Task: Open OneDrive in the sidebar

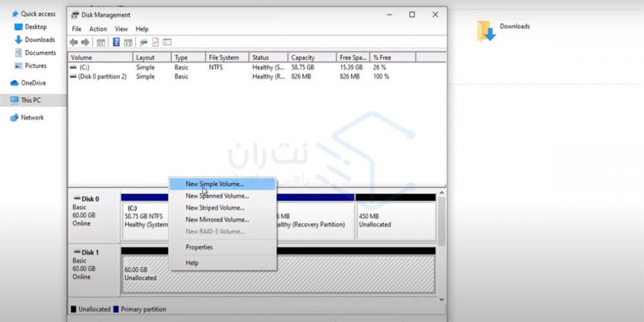Action: click(33, 83)
